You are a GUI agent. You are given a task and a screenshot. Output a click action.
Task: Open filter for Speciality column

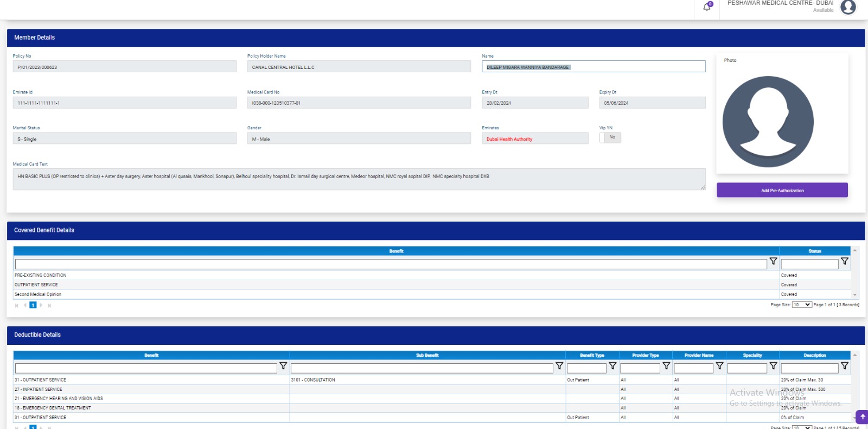click(773, 366)
